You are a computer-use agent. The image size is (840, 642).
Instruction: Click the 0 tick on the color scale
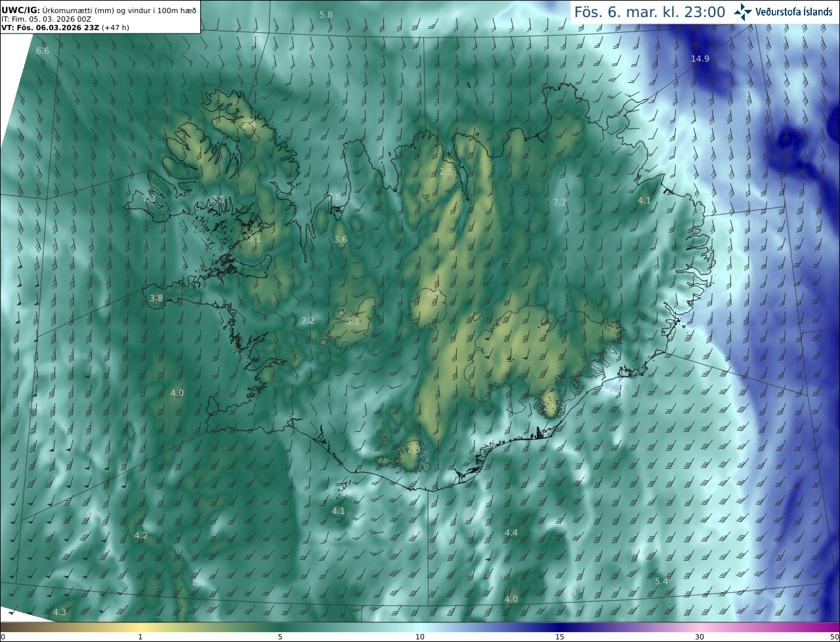pyautogui.click(x=3, y=637)
